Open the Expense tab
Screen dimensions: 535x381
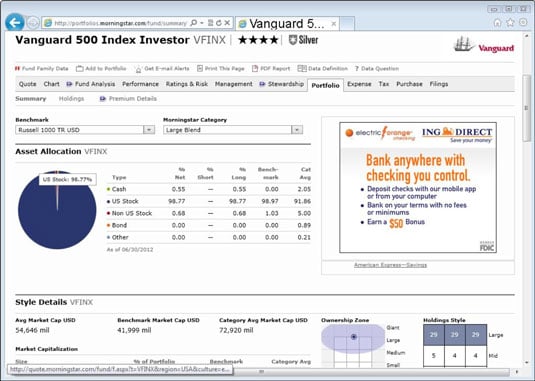359,84
